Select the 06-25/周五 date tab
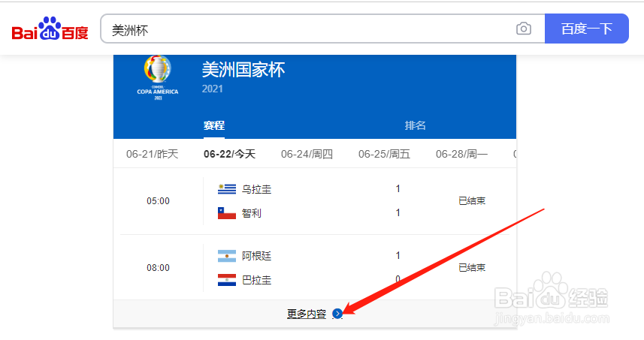This screenshot has width=644, height=340. coord(384,154)
